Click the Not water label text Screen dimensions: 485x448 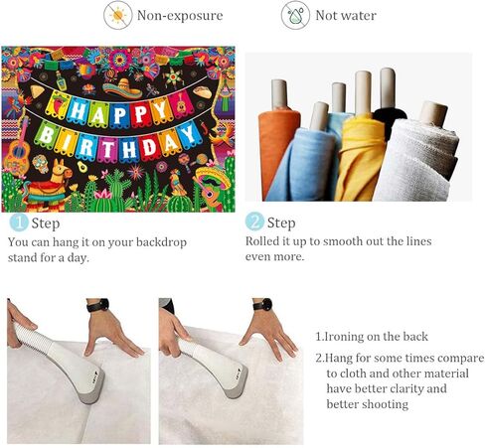pyautogui.click(x=346, y=16)
